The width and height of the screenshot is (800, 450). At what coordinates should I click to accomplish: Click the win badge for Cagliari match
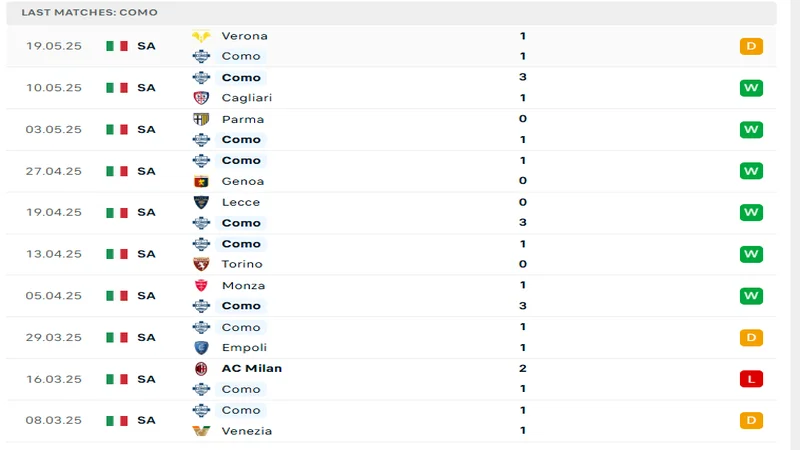(751, 88)
